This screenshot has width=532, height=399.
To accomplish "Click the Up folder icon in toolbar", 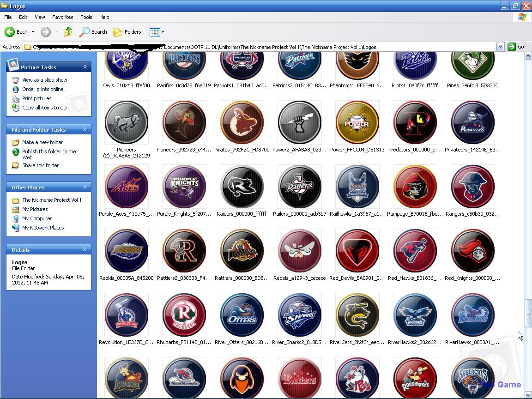I will [68, 32].
